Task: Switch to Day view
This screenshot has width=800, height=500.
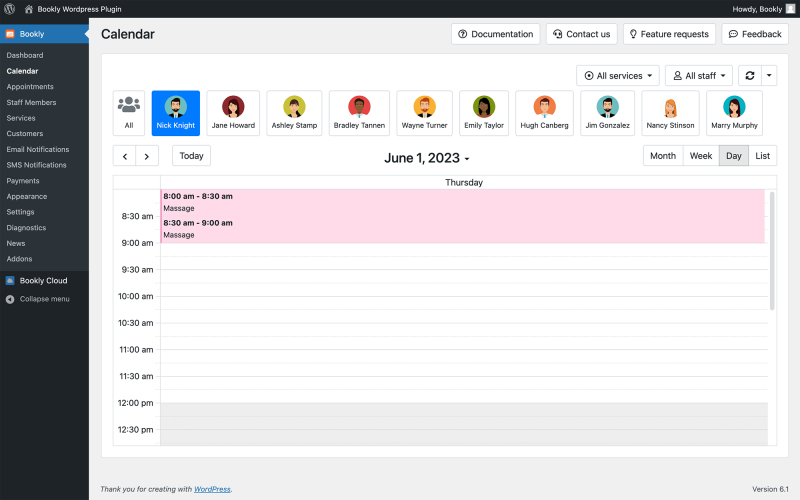Action: [734, 156]
